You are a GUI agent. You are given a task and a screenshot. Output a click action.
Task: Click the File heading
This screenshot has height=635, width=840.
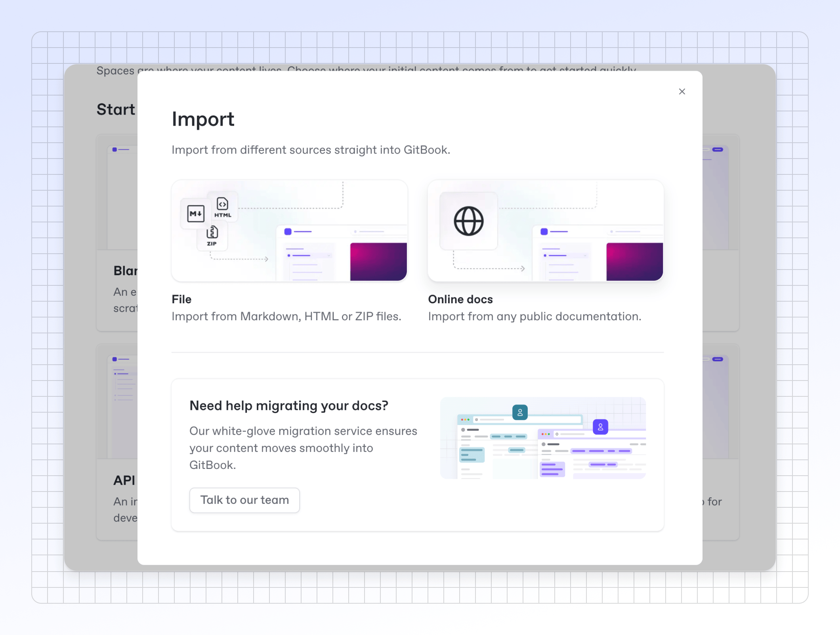point(181,299)
